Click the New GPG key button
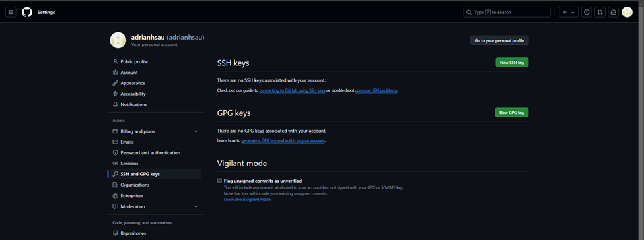The width and height of the screenshot is (644, 240). coord(512,112)
